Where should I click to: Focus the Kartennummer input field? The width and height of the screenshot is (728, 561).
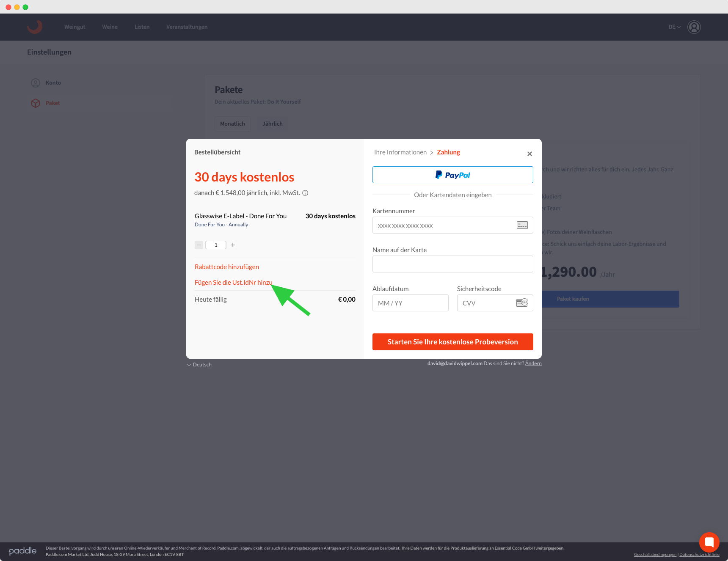tap(453, 225)
